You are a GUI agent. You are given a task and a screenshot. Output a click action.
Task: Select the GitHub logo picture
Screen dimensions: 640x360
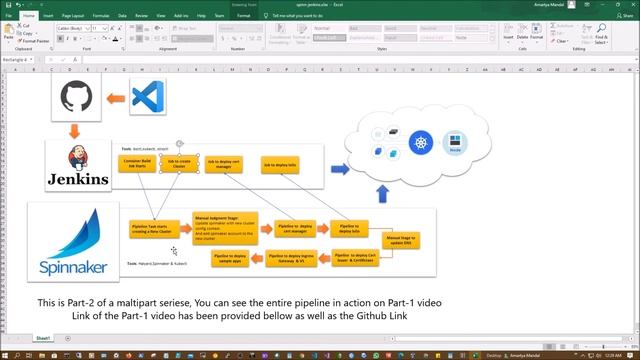pos(76,97)
